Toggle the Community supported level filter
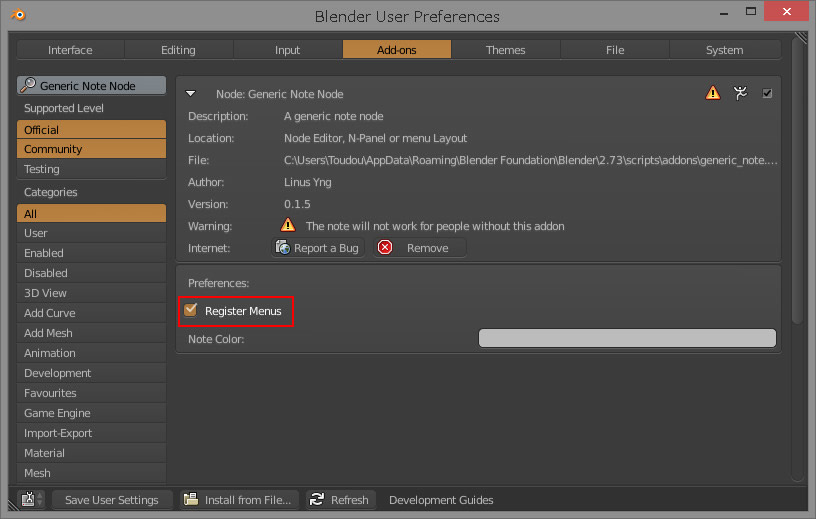 (92, 149)
